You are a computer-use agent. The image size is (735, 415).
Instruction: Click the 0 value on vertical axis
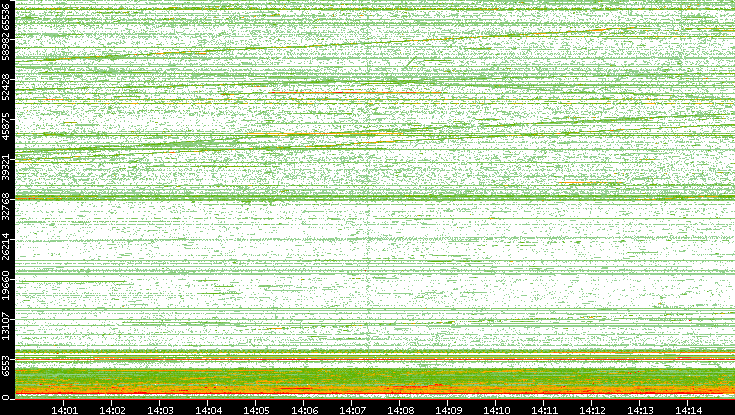5,398
